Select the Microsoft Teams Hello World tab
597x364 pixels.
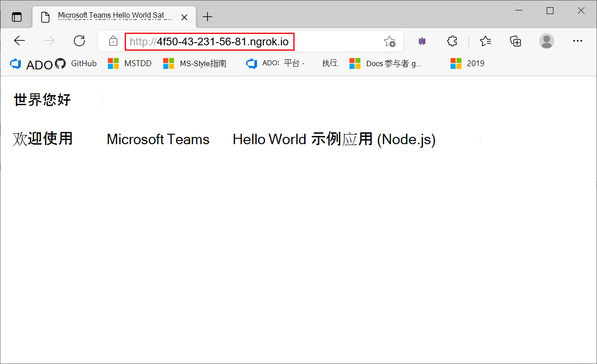(x=114, y=17)
